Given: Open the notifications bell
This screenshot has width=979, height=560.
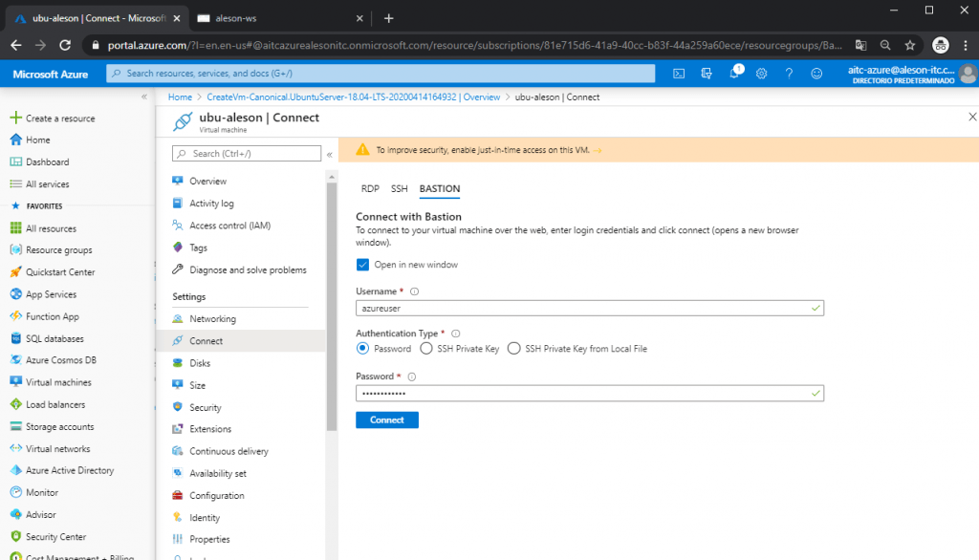Looking at the screenshot, I should [734, 73].
